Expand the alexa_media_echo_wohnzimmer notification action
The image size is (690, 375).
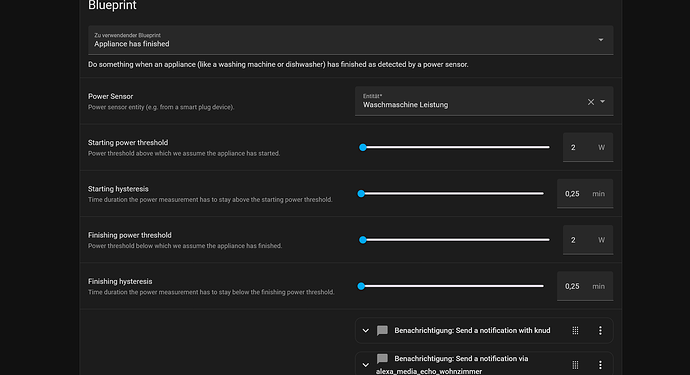click(x=365, y=365)
